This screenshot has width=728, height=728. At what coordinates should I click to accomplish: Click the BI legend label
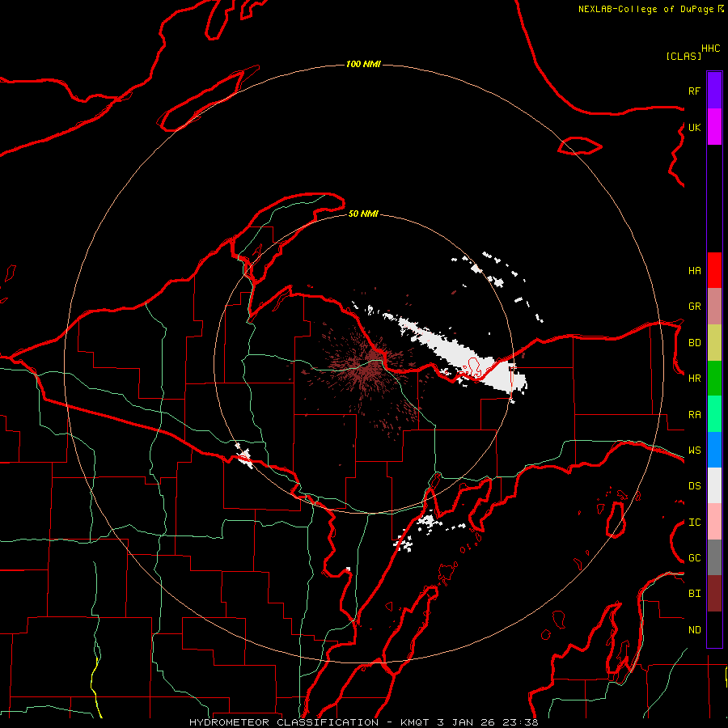[x=694, y=594]
